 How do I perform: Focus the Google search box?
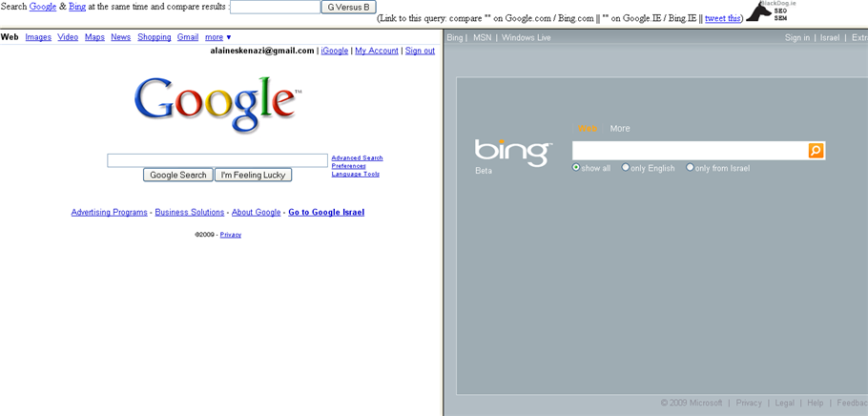coord(217,160)
